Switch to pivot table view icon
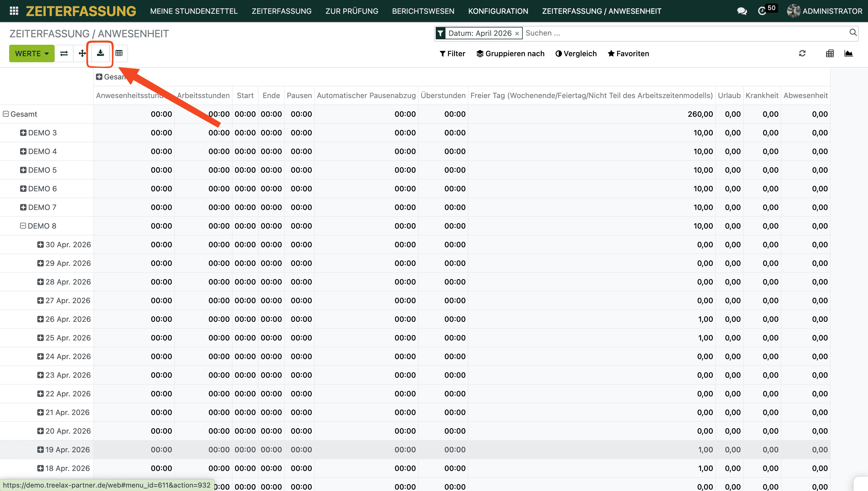 pos(830,53)
